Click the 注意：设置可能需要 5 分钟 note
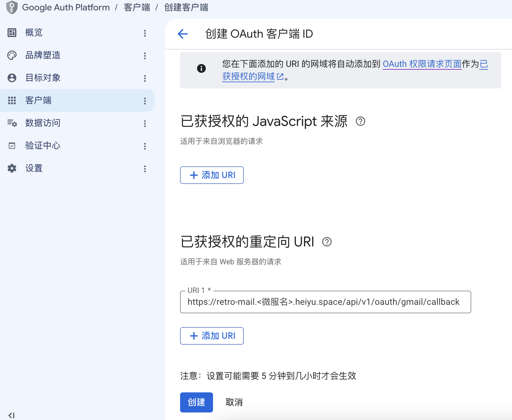 click(268, 376)
